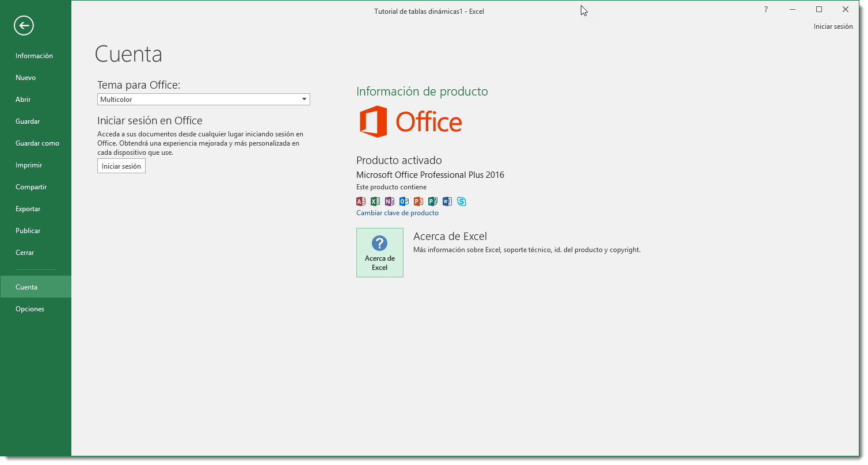Click the Iniciar sesión button under Office
The height and width of the screenshot is (465, 868).
pyautogui.click(x=121, y=166)
